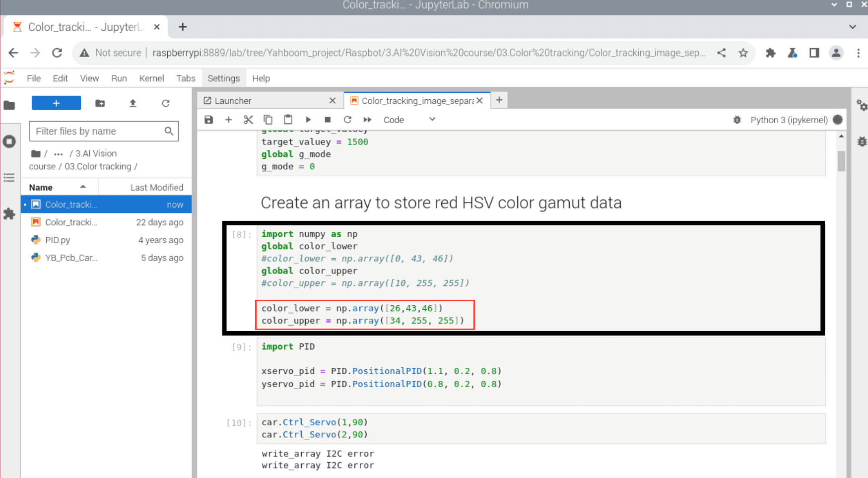Run the selected cell with the play icon

308,120
